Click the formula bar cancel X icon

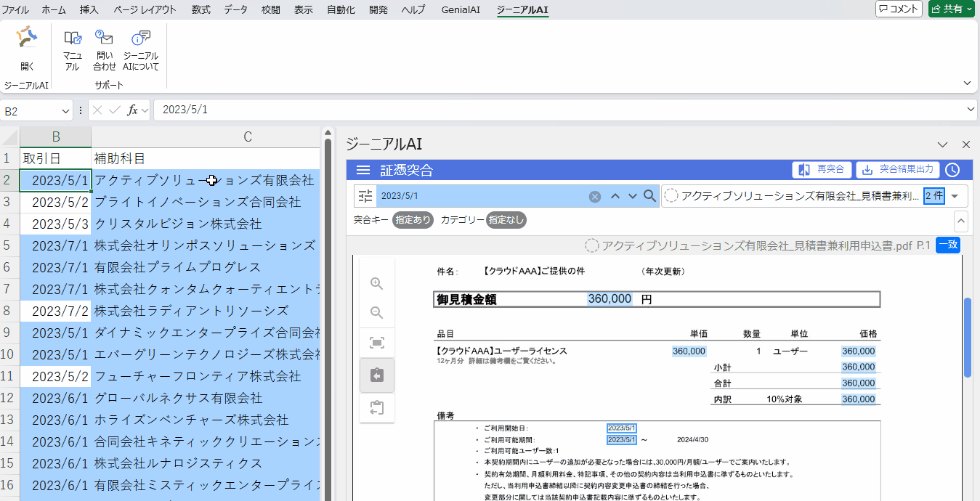pyautogui.click(x=97, y=110)
